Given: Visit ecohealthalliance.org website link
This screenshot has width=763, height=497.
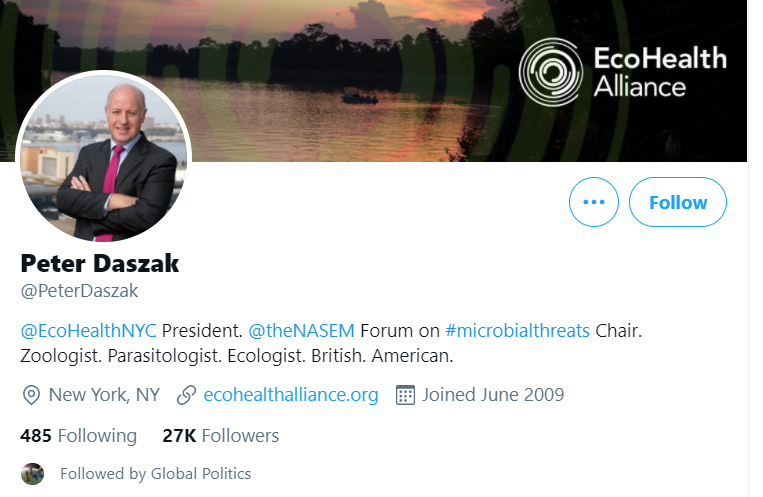Looking at the screenshot, I should point(291,395).
